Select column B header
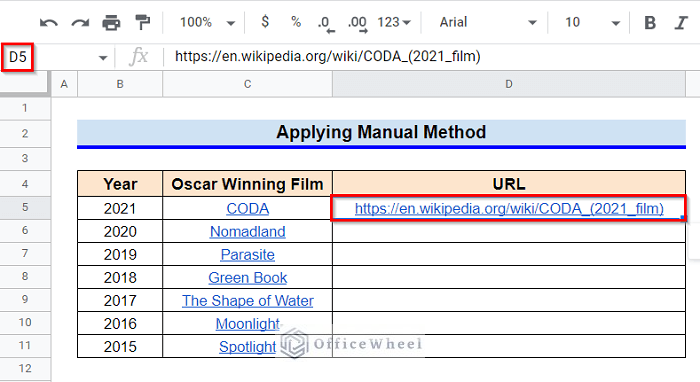Image resolution: width=700 pixels, height=382 pixels. point(120,84)
